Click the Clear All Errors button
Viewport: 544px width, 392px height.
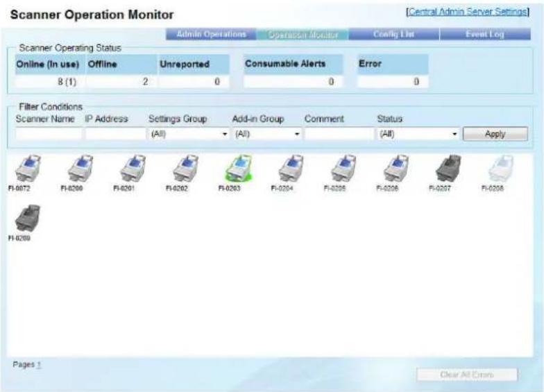tap(466, 375)
